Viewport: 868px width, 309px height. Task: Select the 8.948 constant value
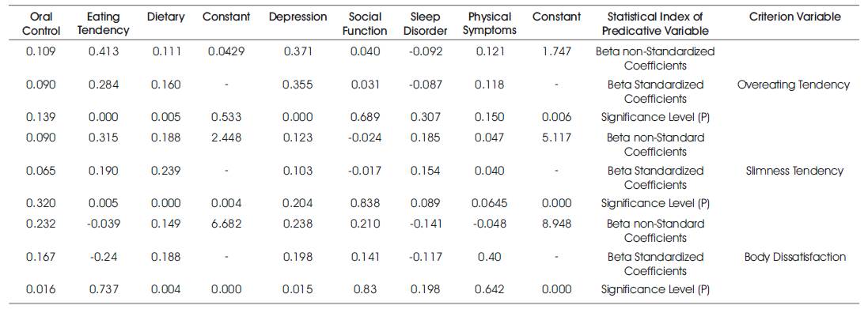(x=556, y=224)
